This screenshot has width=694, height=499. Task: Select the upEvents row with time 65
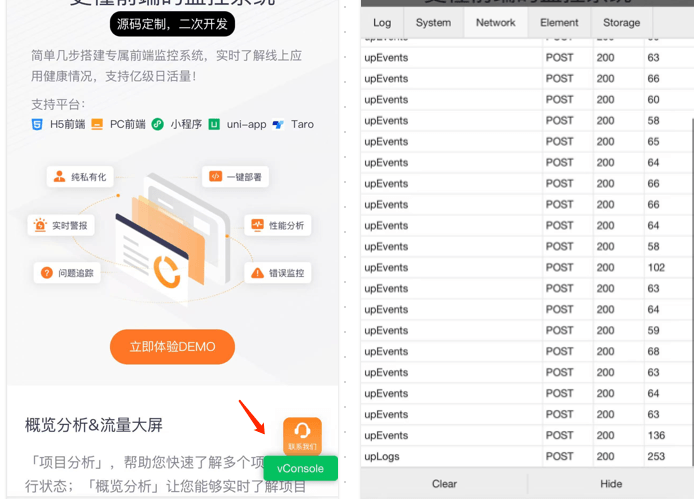527,142
